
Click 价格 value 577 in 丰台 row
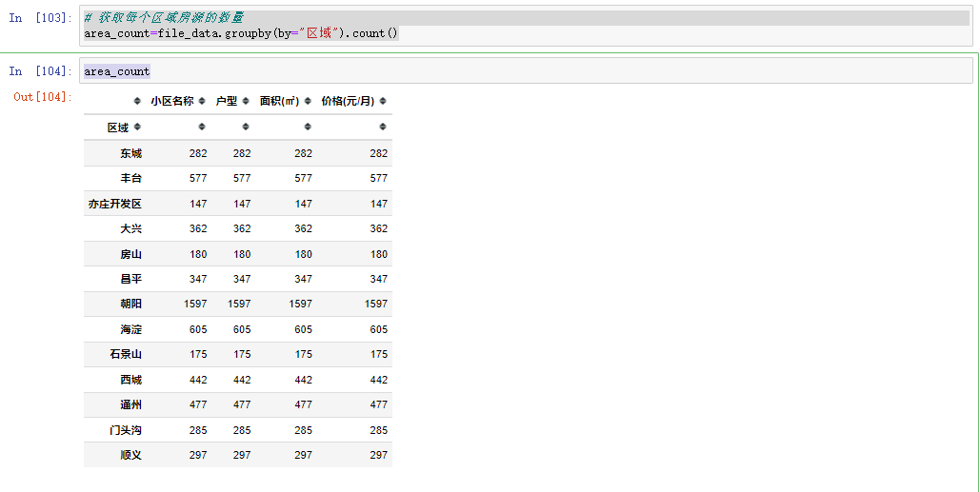379,178
